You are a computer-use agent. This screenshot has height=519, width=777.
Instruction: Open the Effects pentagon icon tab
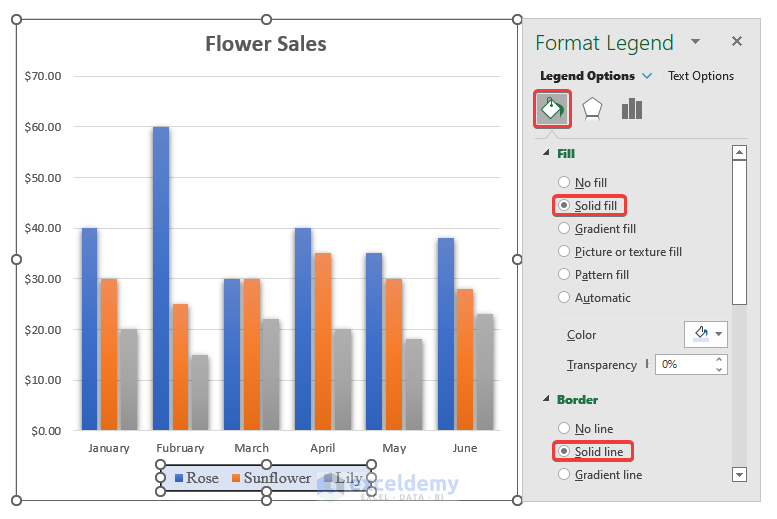point(592,109)
